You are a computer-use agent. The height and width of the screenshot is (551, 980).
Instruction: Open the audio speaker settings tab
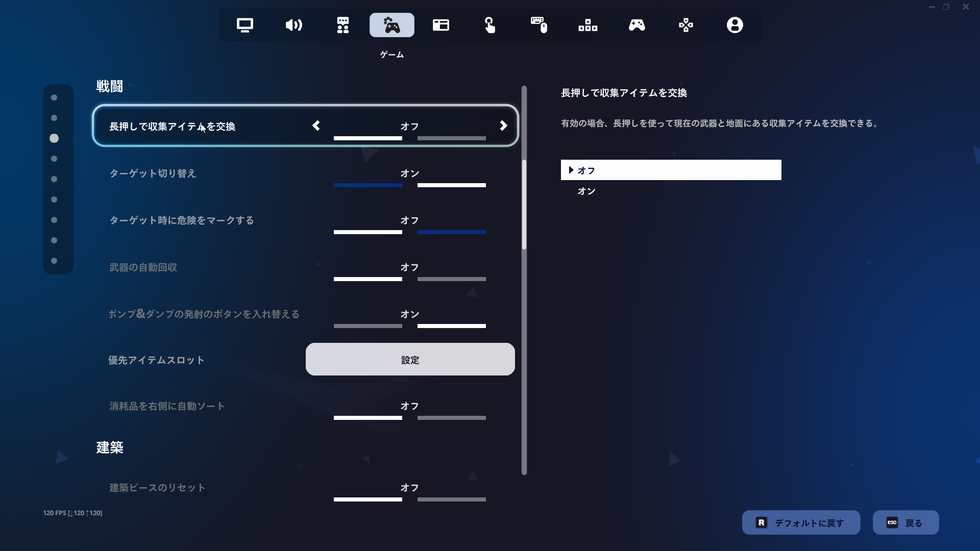click(x=294, y=25)
